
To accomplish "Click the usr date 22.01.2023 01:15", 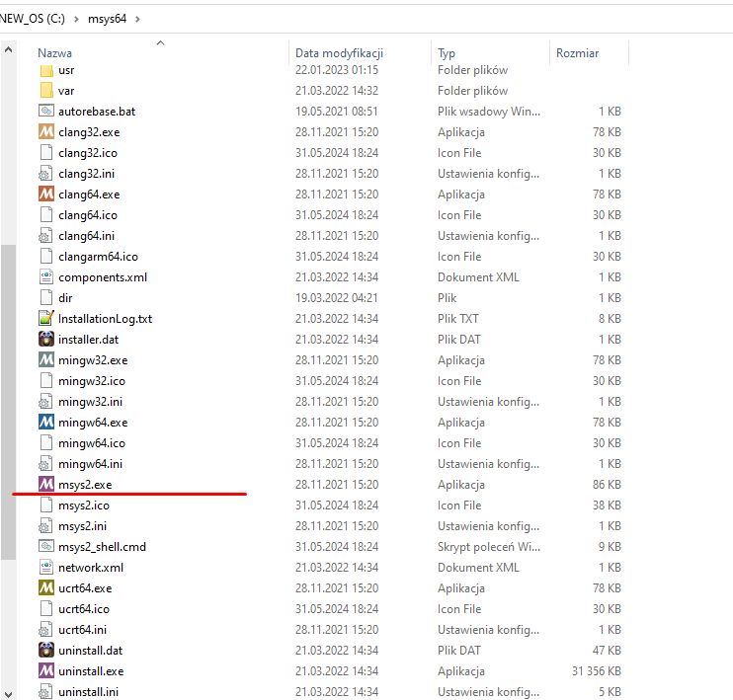I will [337, 70].
